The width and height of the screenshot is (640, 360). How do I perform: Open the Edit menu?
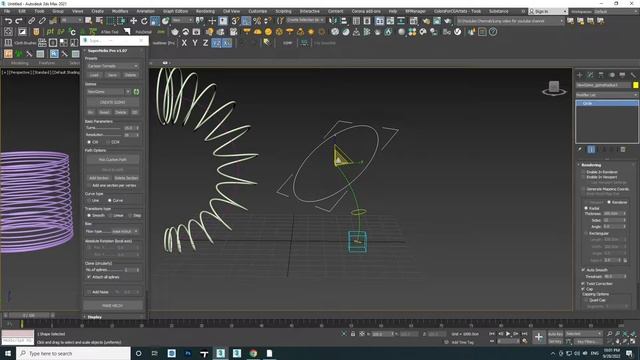click(x=22, y=11)
